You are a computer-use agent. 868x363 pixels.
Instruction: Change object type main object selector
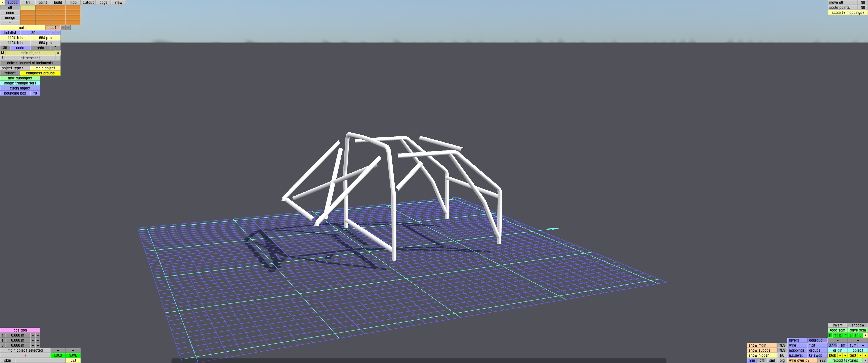(x=45, y=68)
